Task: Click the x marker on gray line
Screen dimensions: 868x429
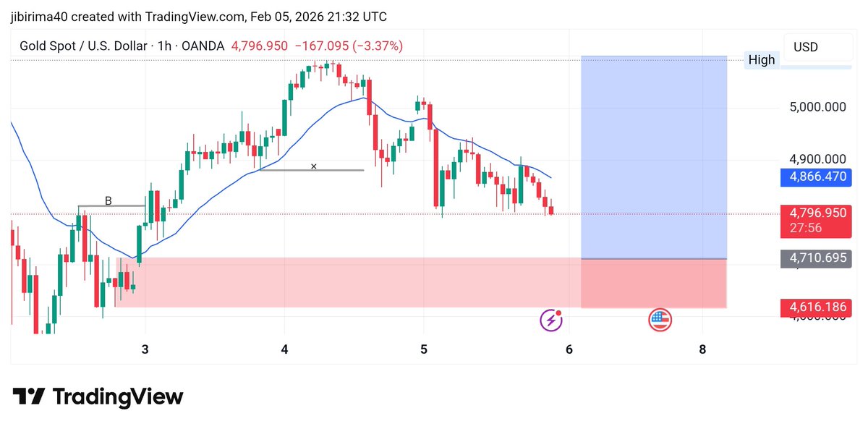Action: point(313,166)
